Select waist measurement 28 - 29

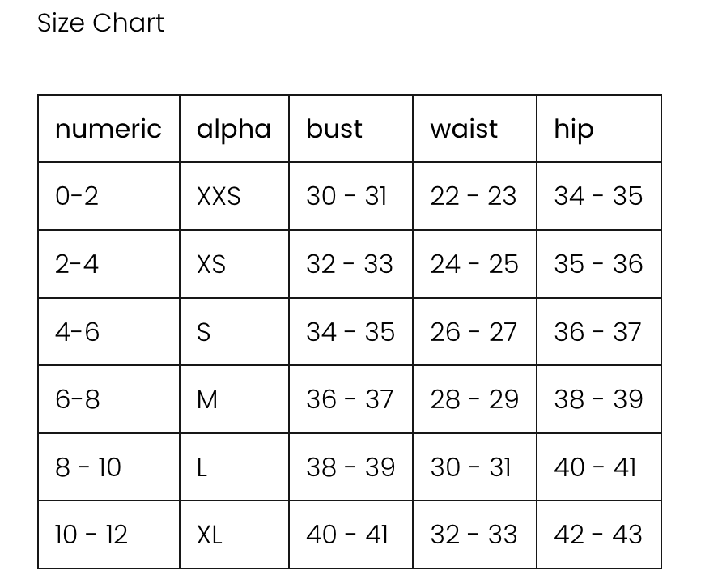click(x=474, y=399)
